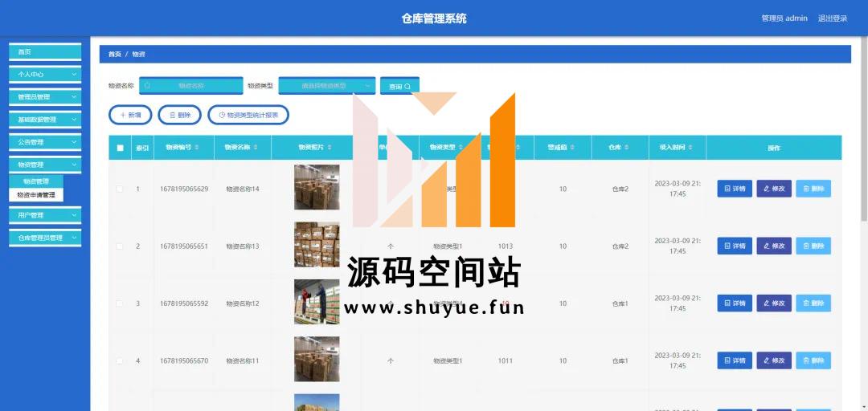Check the row 2 checkbox for 物资名称13
This screenshot has width=868, height=411.
pos(120,246)
